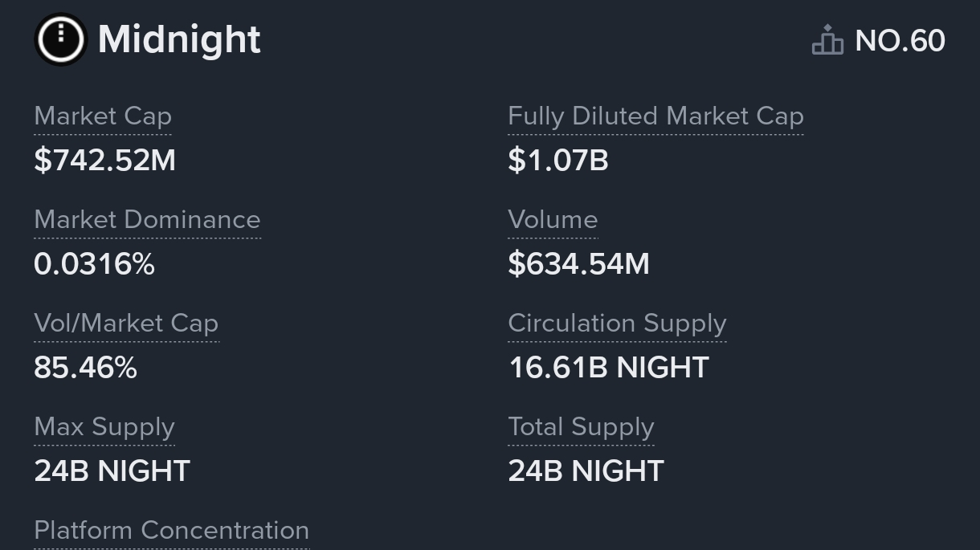Open the Fully Diluted Market Cap label
This screenshot has width=980, height=550.
click(x=655, y=116)
